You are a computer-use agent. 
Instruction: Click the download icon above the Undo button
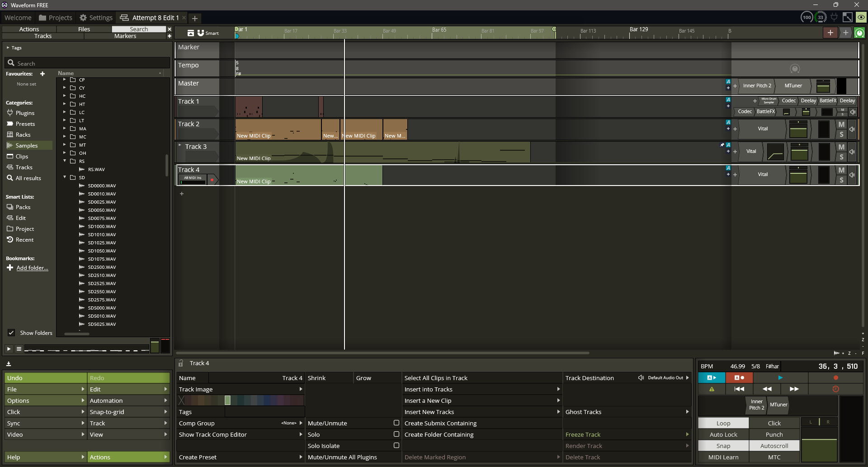[9, 363]
